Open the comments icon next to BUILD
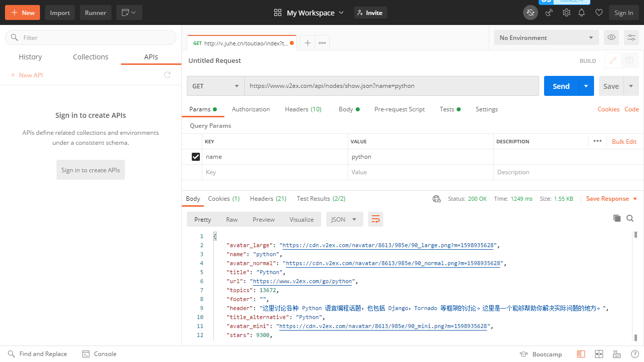This screenshot has width=644, height=362. click(x=630, y=60)
